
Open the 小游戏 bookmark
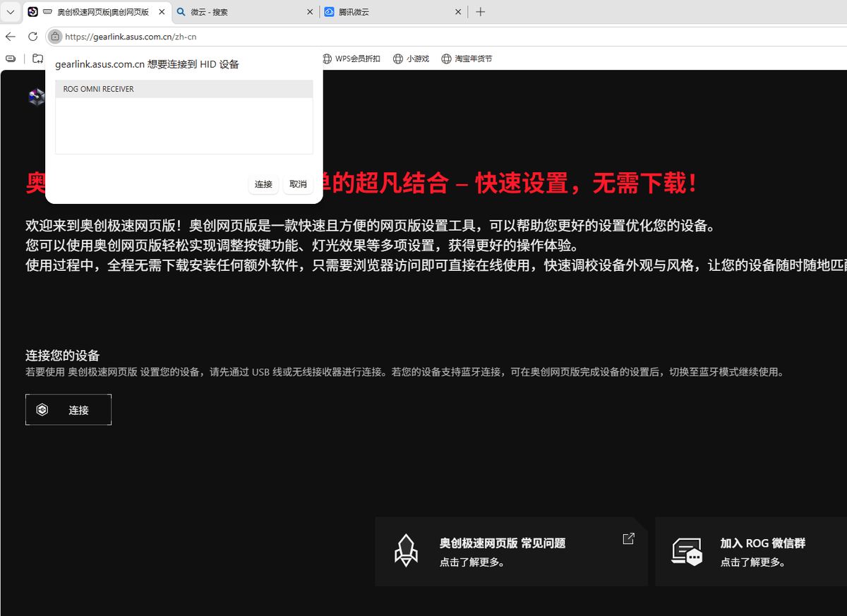[x=412, y=59]
